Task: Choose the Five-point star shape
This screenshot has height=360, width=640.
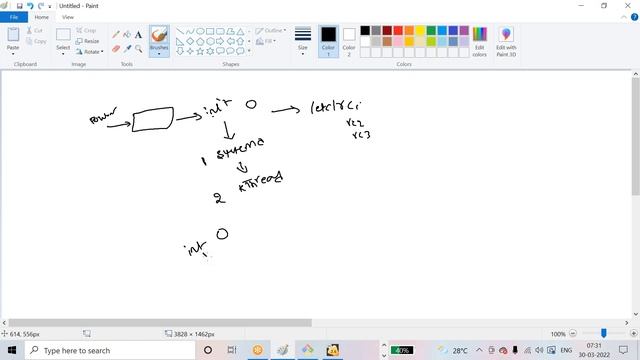Action: point(200,51)
